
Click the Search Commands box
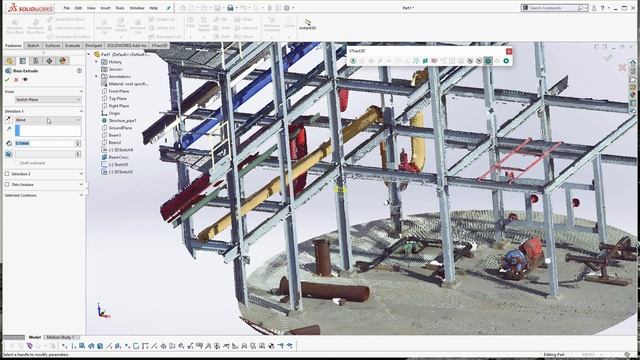(x=554, y=8)
